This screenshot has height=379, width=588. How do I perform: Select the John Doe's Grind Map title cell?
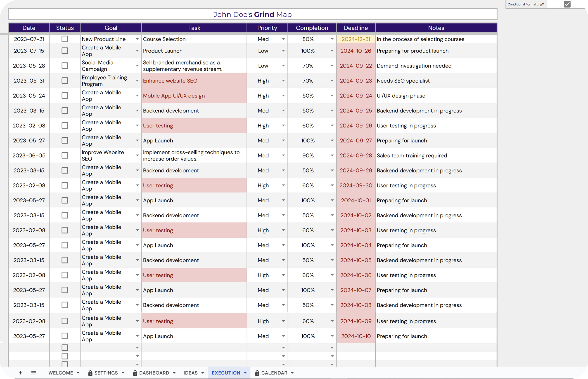(x=252, y=14)
